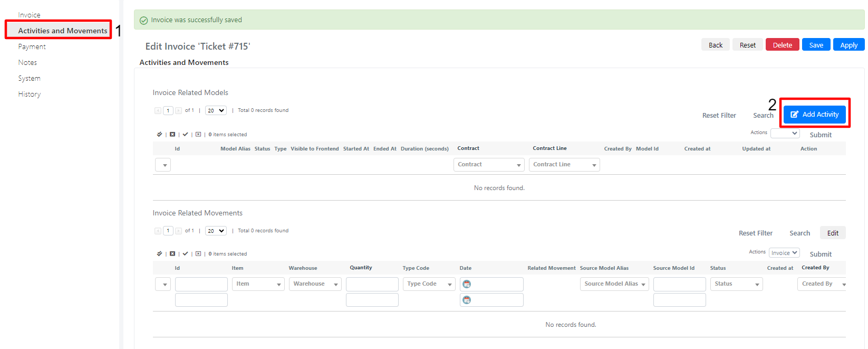
Task: Click lower Source Model Id filter field
Action: [680, 300]
